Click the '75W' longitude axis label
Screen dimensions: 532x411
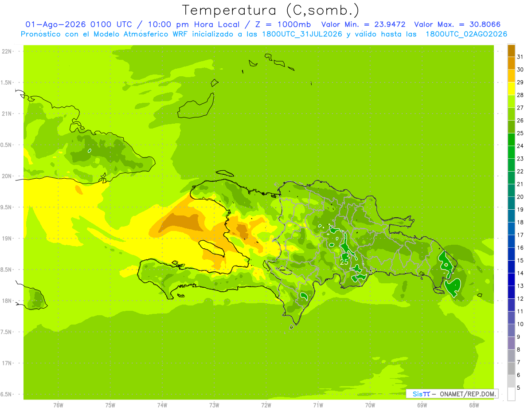(110, 405)
